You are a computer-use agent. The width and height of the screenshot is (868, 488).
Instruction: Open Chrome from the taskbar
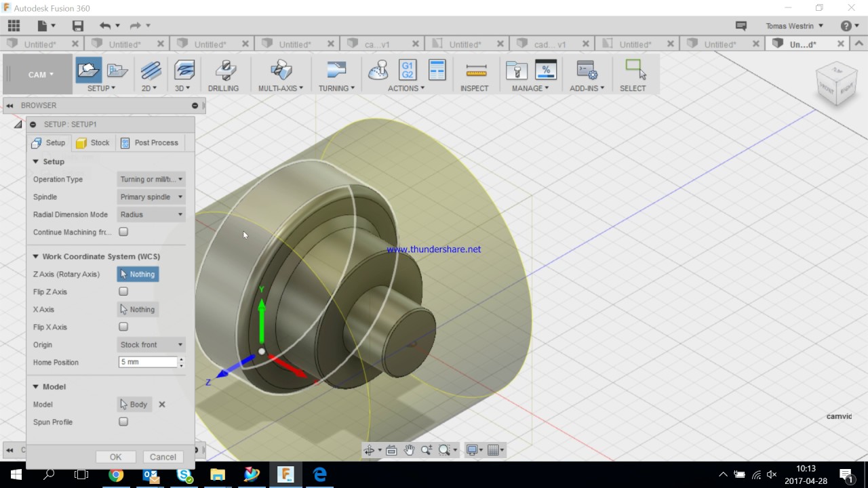[x=116, y=474]
